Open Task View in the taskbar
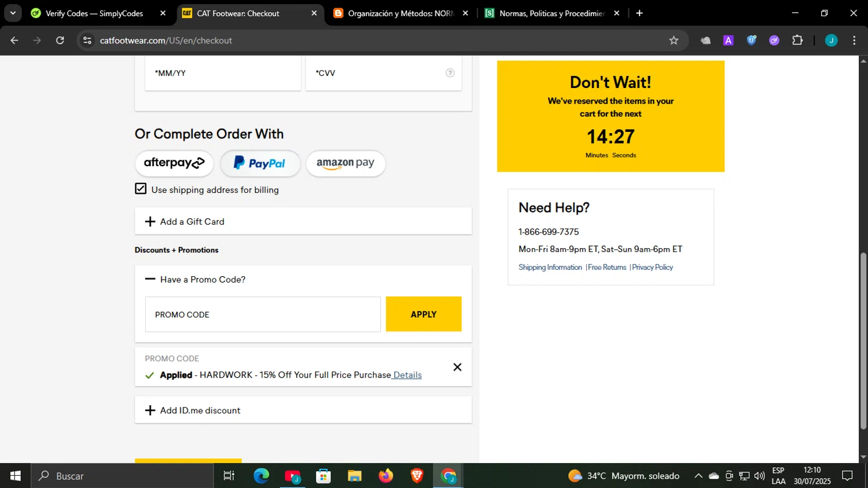 tap(229, 476)
